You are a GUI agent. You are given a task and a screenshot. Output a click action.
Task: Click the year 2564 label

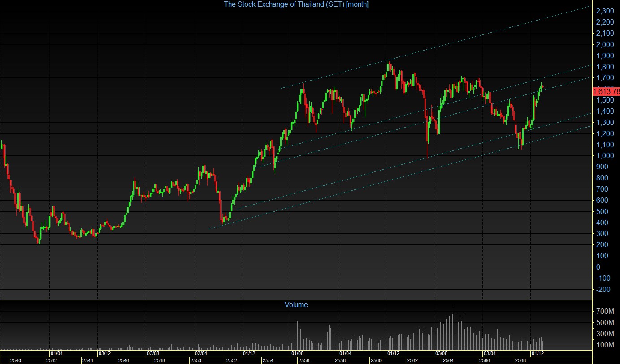coord(448,360)
